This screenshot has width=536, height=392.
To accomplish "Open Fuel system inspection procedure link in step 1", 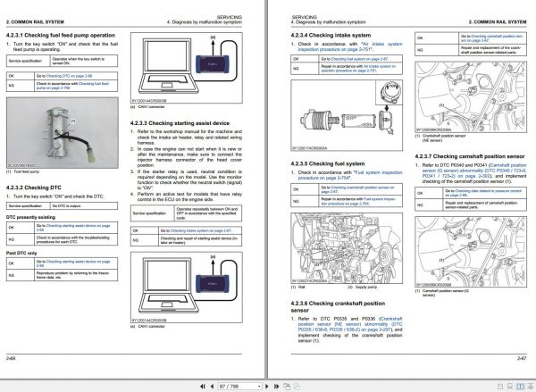I will pyautogui.click(x=350, y=175).
